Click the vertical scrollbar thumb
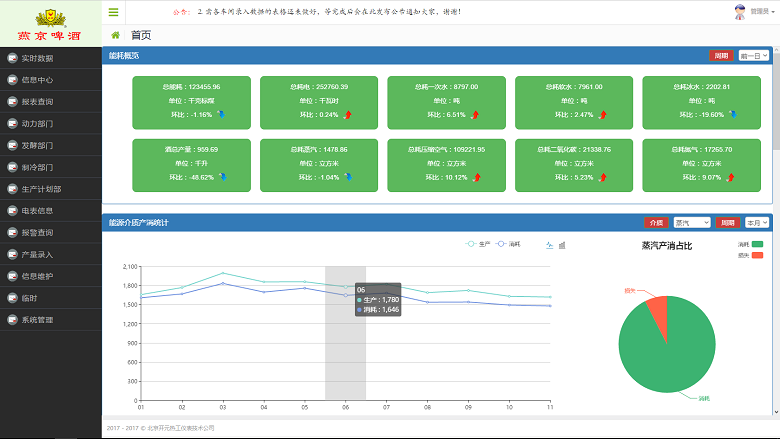 (x=776, y=99)
